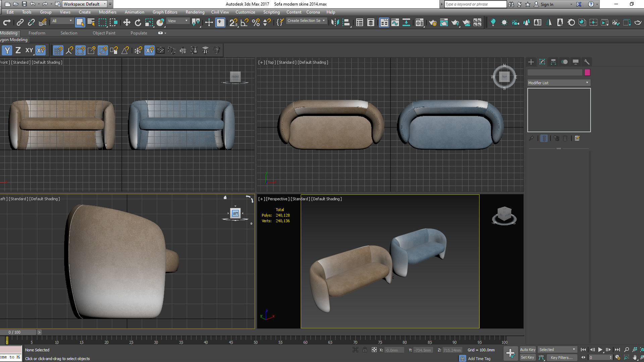Click the Sign In link
The width and height of the screenshot is (644, 362).
[547, 4]
